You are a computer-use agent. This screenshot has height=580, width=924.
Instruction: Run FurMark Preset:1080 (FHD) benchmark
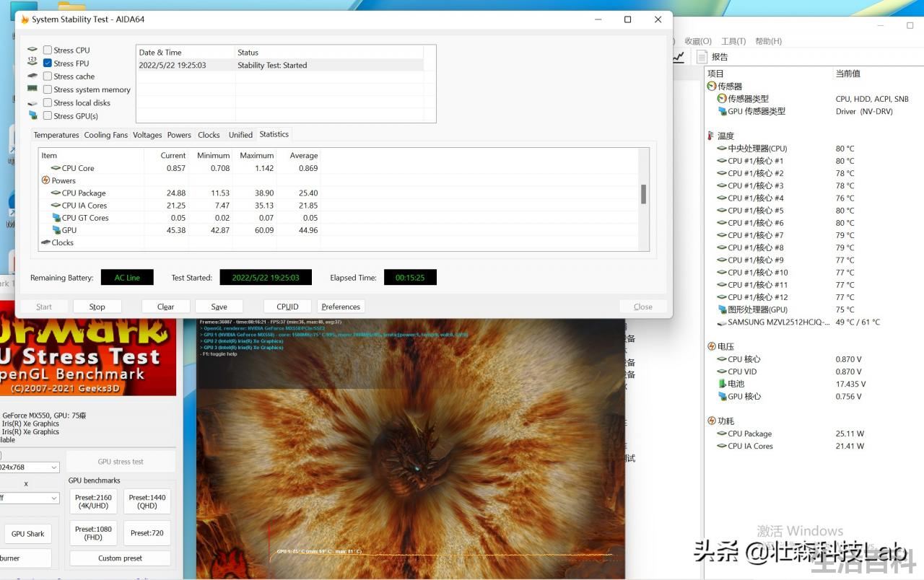(93, 533)
